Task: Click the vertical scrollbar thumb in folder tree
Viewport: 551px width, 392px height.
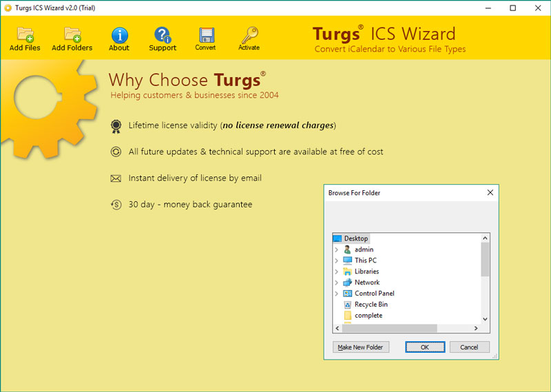Action: click(485, 260)
